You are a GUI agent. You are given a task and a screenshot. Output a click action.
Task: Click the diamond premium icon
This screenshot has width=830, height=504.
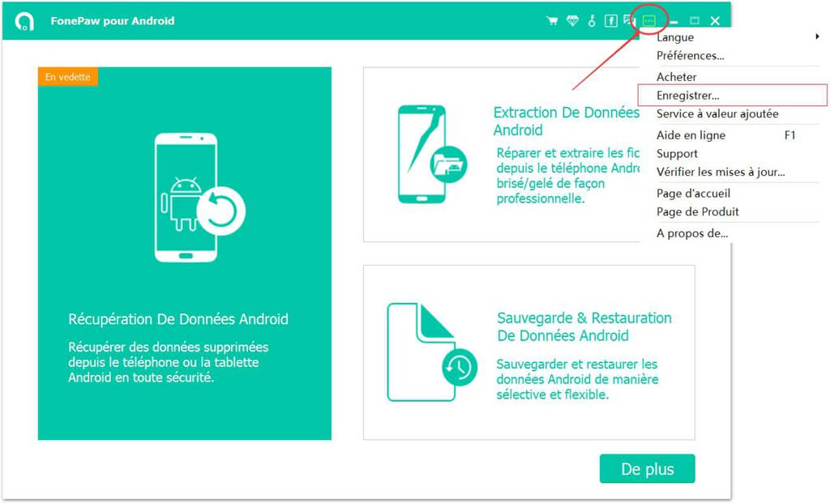(x=572, y=20)
